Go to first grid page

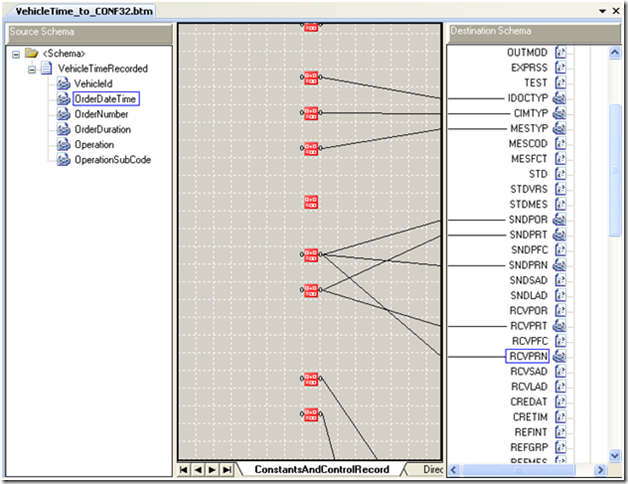click(x=183, y=470)
